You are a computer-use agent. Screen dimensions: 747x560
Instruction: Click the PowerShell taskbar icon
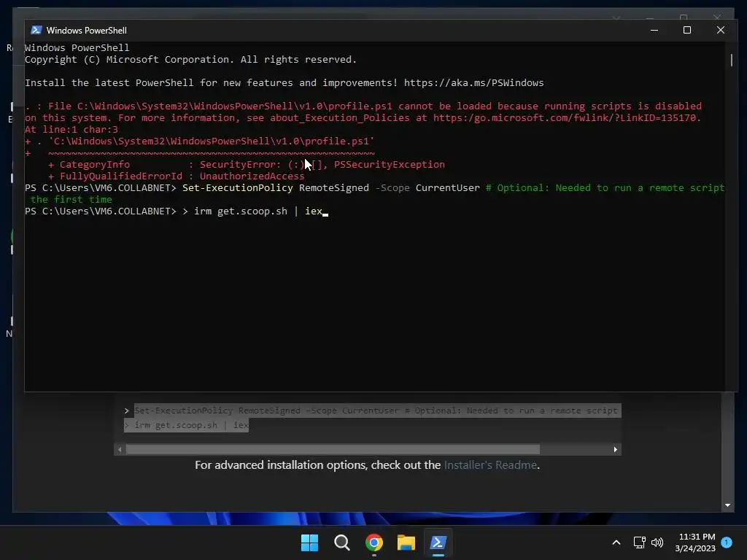[x=438, y=542]
